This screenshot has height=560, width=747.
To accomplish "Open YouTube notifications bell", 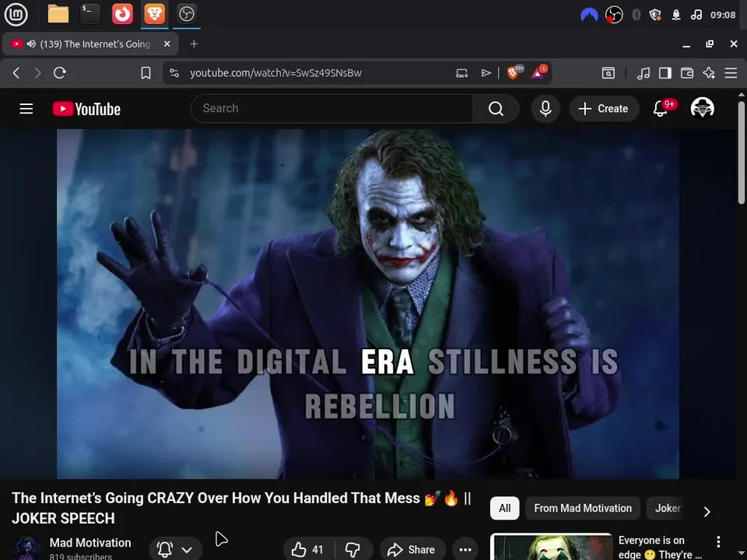I will [x=661, y=109].
